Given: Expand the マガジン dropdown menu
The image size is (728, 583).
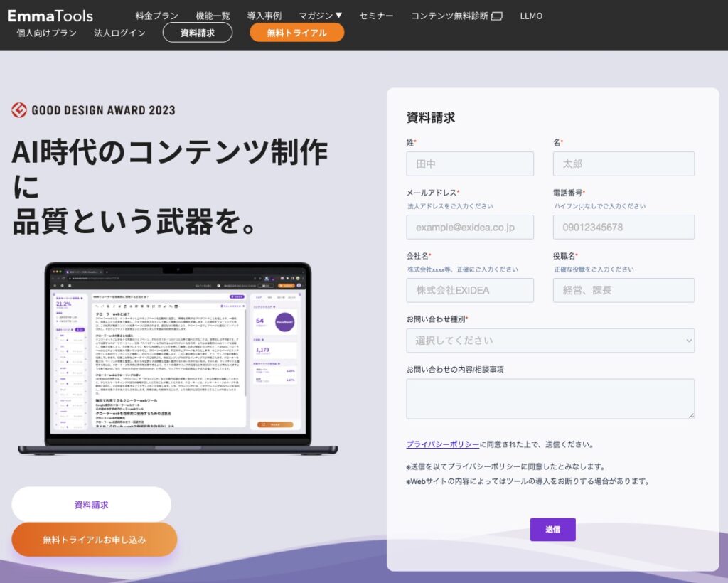Looking at the screenshot, I should (321, 16).
